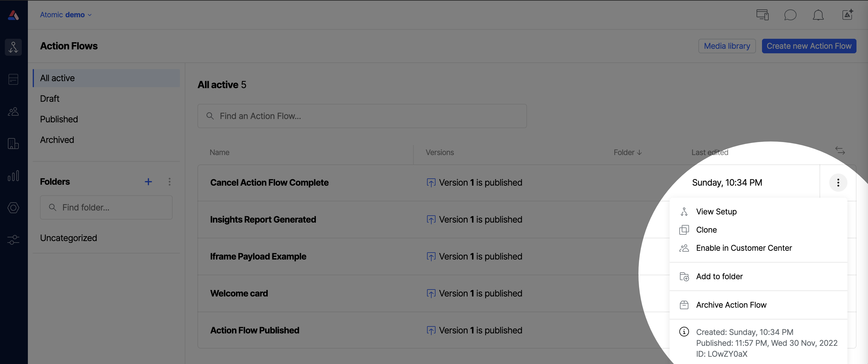
Task: Open the demo workspace switcher chevron
Action: click(x=90, y=15)
